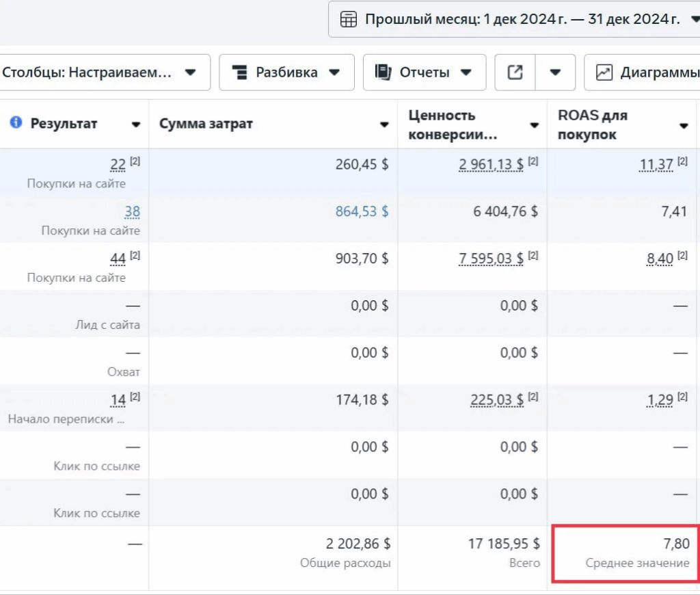Click the Диаграммы chart icon

[604, 72]
